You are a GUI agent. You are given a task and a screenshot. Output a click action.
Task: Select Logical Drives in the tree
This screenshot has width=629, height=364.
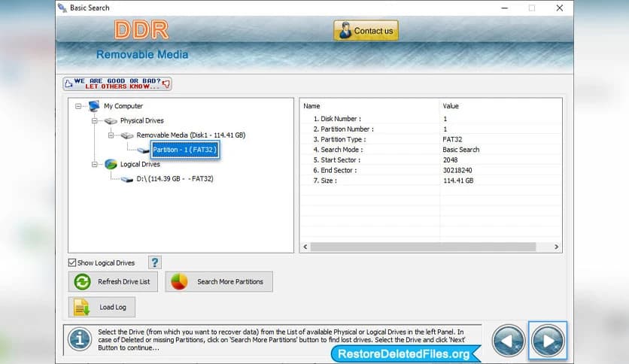(140, 165)
